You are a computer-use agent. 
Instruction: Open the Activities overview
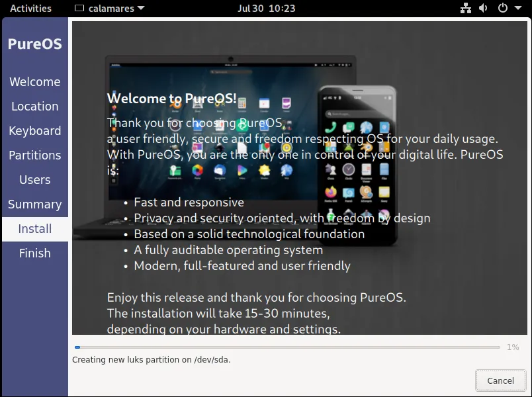(x=30, y=9)
